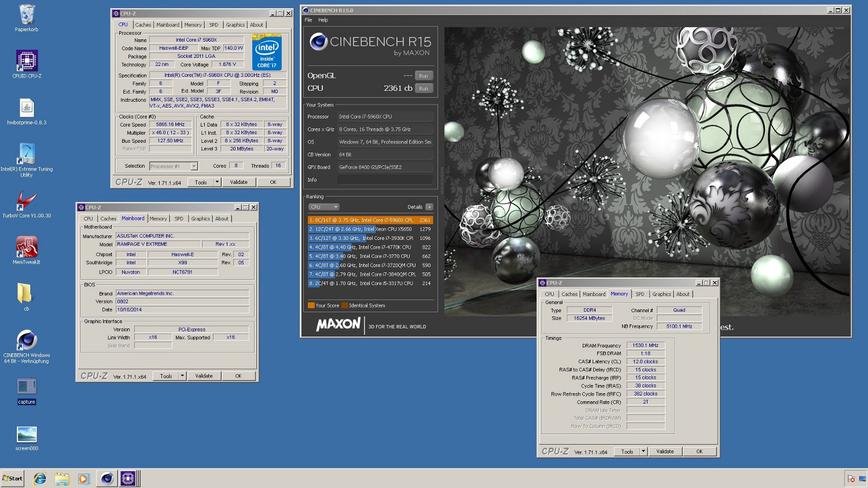Select the screen000 image file icon
This screenshot has width=868, height=488.
[27, 438]
